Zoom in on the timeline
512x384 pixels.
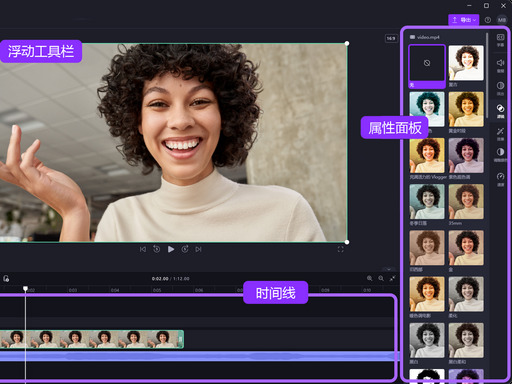point(370,278)
